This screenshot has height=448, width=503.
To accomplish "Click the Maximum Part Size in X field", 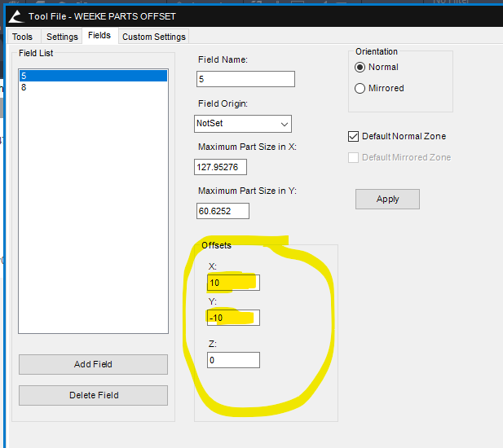I will coord(220,167).
